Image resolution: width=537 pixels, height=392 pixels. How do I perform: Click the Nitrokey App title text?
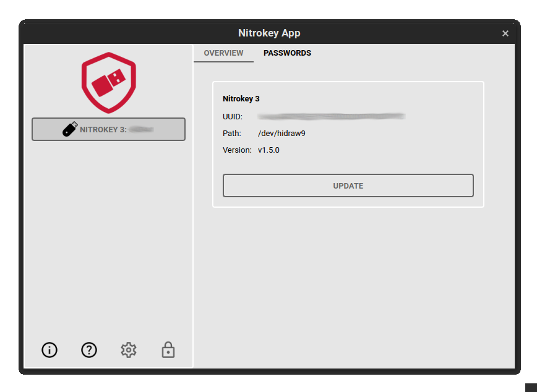pos(269,33)
